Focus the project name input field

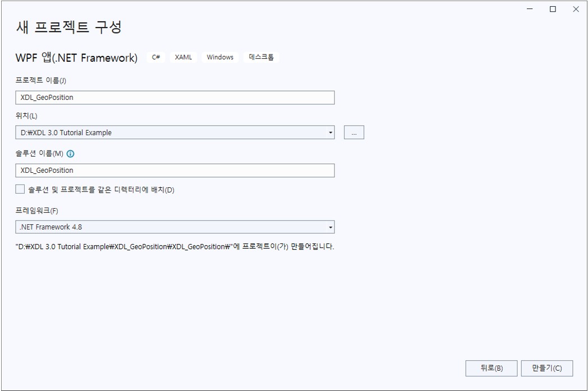[174, 98]
